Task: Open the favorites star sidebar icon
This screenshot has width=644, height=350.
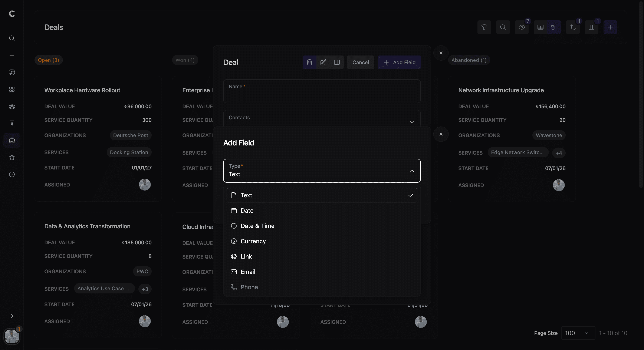Action: 12,157
